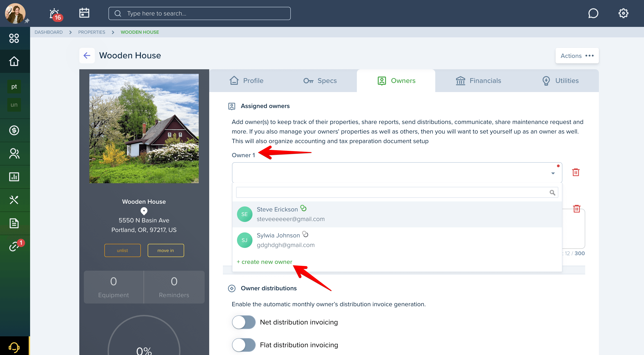Image resolution: width=644 pixels, height=355 pixels.
Task: Switch to the Specs tab
Action: [x=320, y=81]
